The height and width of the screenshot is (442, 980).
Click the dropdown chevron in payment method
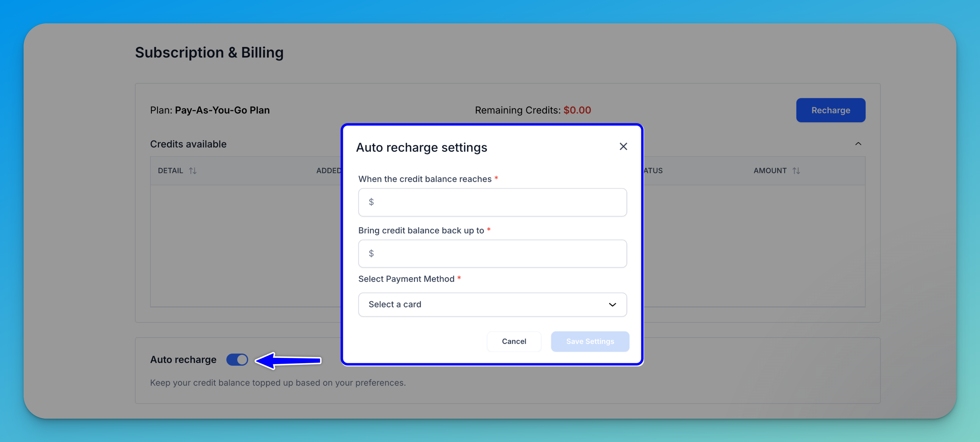click(612, 305)
